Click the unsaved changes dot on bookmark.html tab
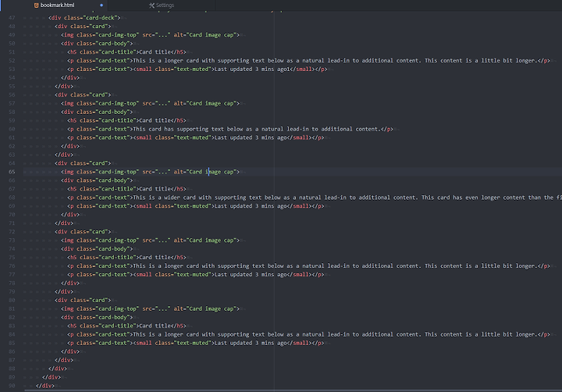The height and width of the screenshot is (392, 562). [101, 5]
